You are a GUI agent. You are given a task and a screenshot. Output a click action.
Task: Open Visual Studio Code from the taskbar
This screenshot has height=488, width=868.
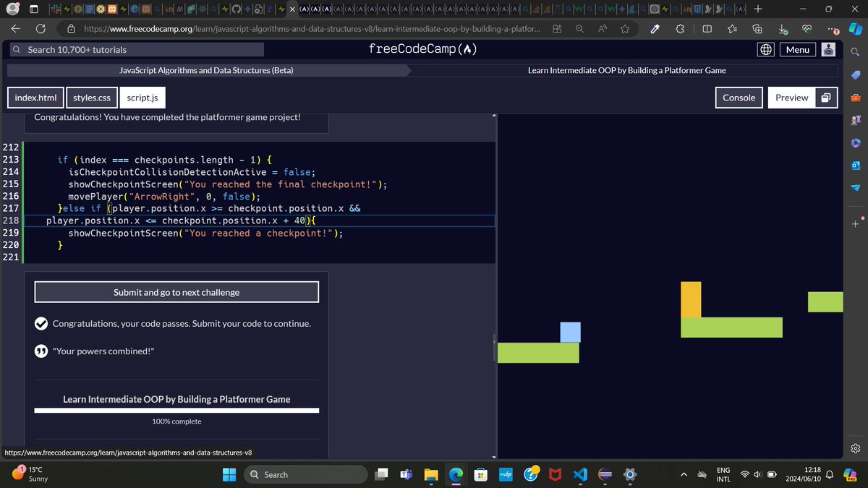[x=580, y=474]
